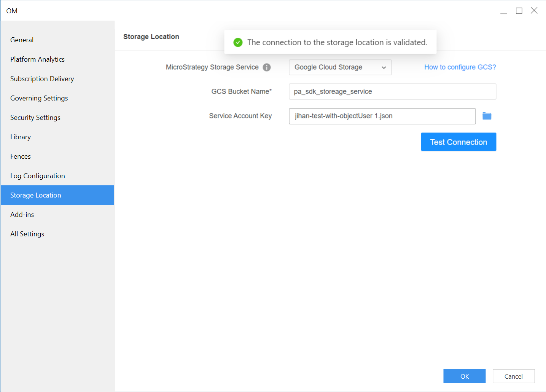Click Cancel to discard changes

click(x=513, y=376)
